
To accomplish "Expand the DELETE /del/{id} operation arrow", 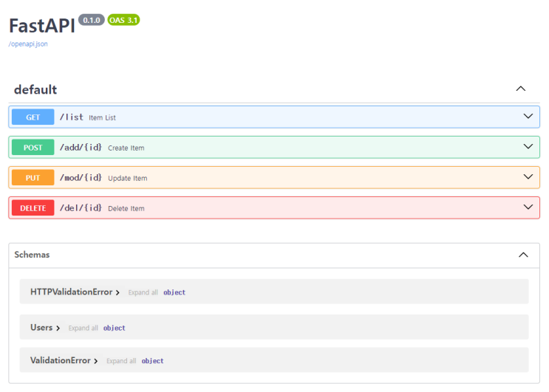I will coord(528,207).
